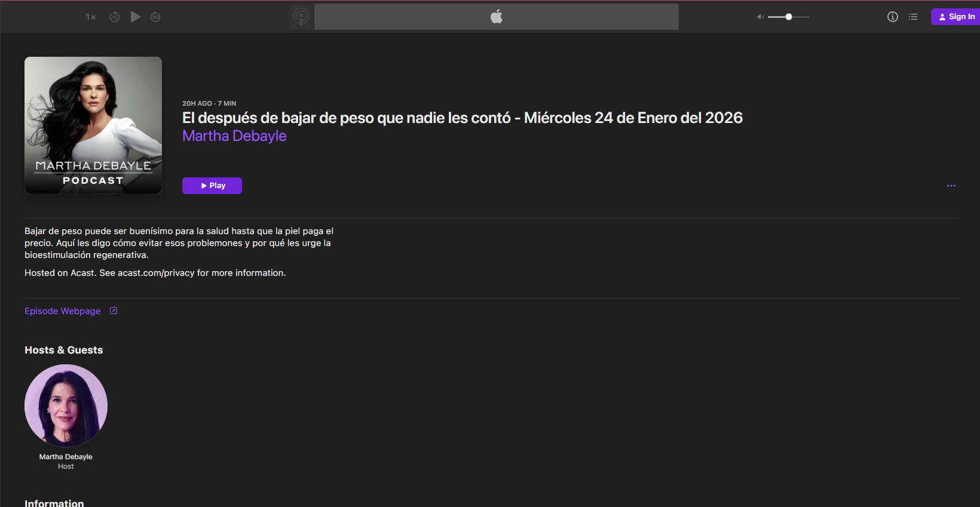Click the Martha Debayle host name

click(x=66, y=457)
